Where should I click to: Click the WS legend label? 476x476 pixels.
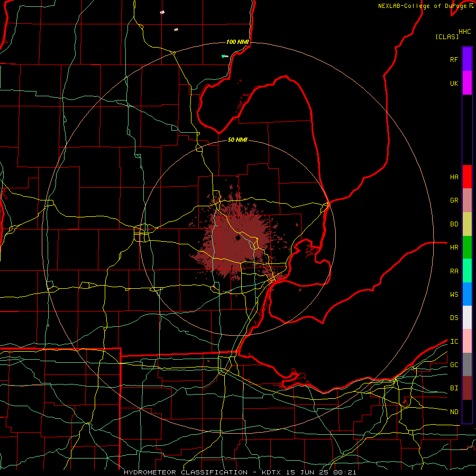tap(454, 295)
